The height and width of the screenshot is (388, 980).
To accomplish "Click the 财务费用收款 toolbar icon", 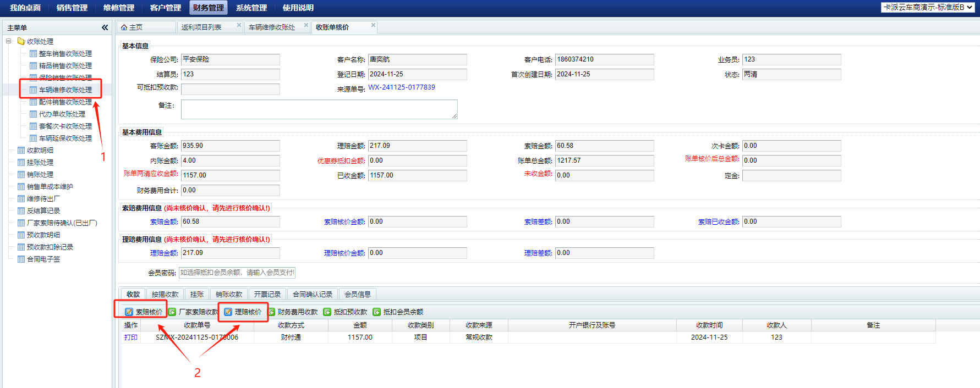I will pyautogui.click(x=271, y=312).
